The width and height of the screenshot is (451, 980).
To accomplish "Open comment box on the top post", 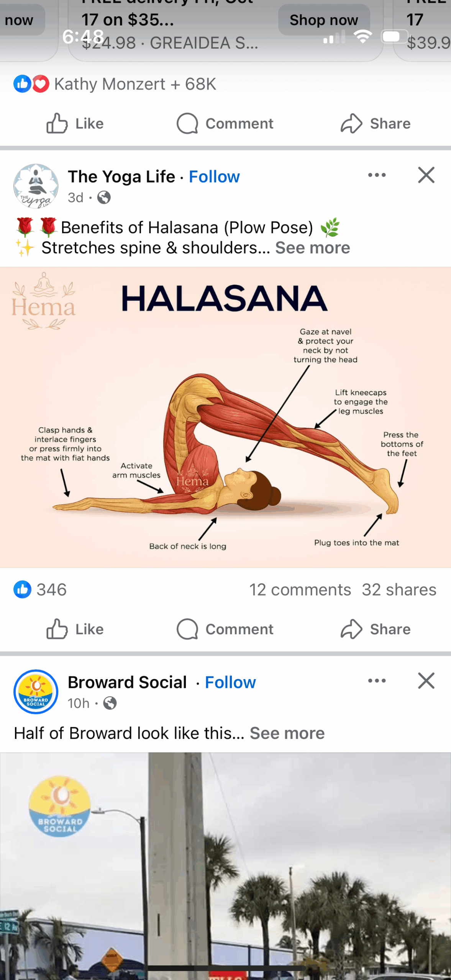I will coord(225,124).
